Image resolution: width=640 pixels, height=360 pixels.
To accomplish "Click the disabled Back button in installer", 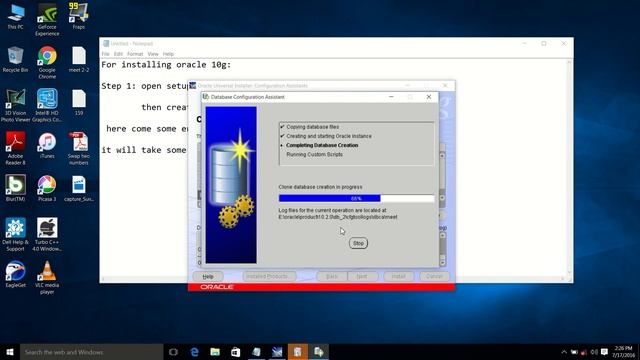I will [332, 276].
